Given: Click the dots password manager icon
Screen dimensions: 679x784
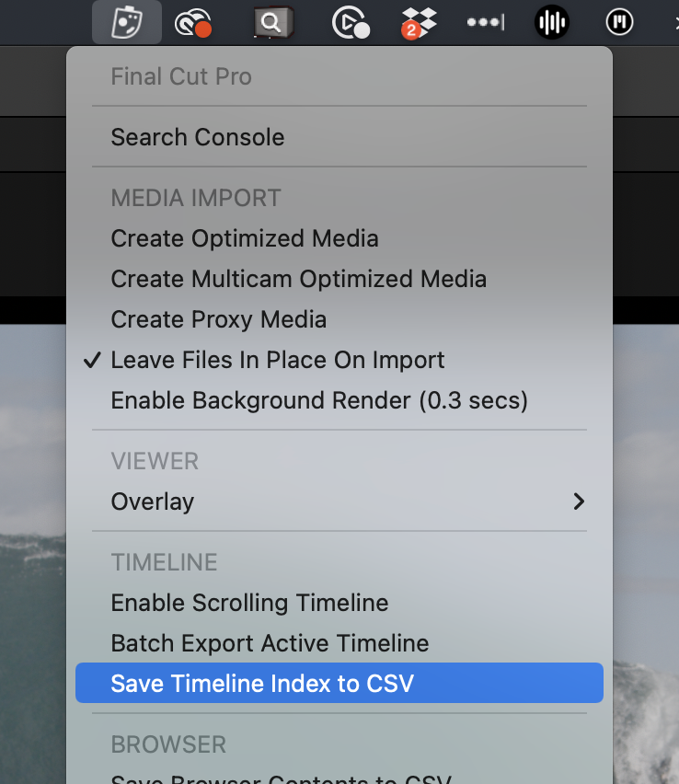Looking at the screenshot, I should pyautogui.click(x=485, y=22).
